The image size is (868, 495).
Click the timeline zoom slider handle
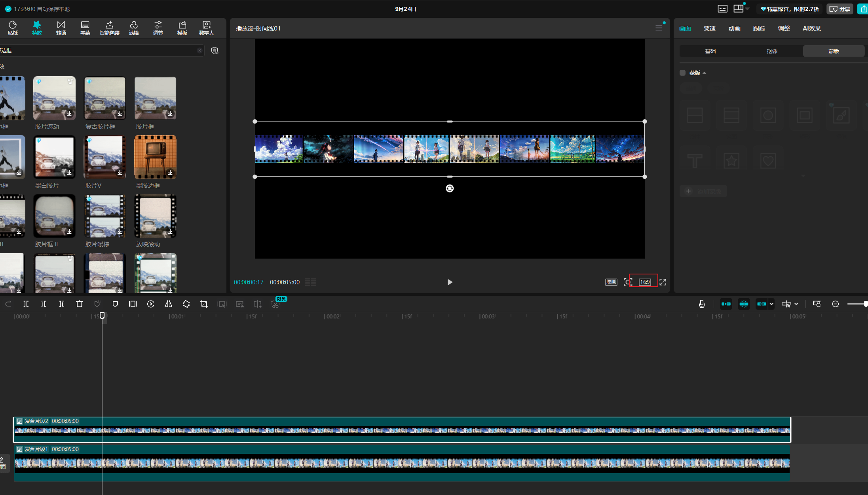coord(865,304)
